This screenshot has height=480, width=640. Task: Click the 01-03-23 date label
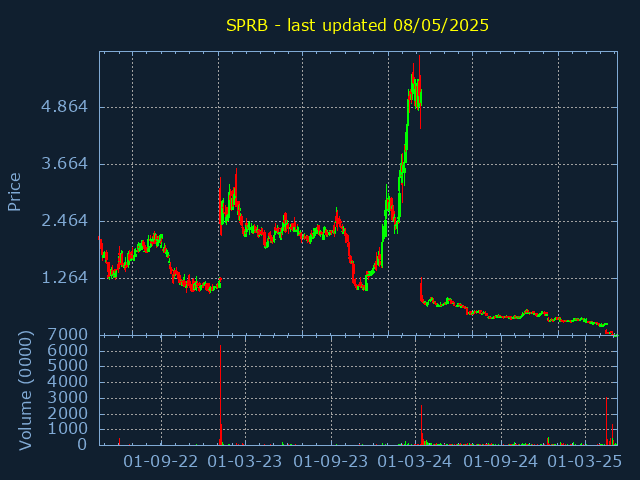(x=245, y=462)
